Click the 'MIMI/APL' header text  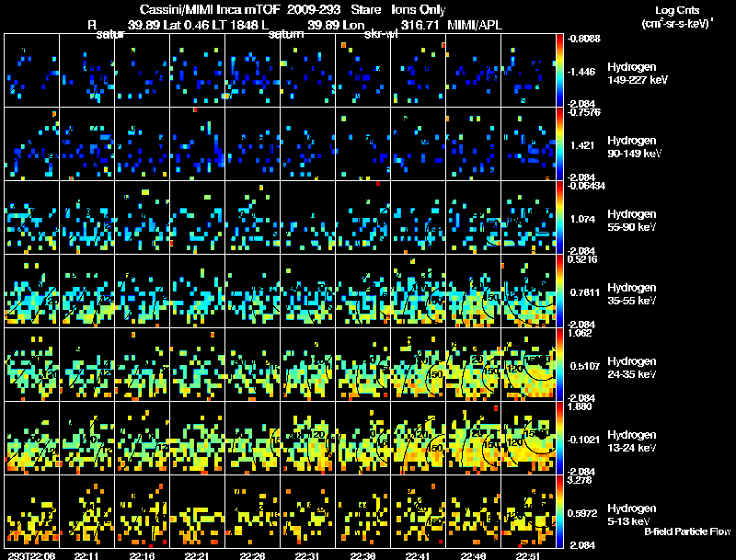(475, 25)
